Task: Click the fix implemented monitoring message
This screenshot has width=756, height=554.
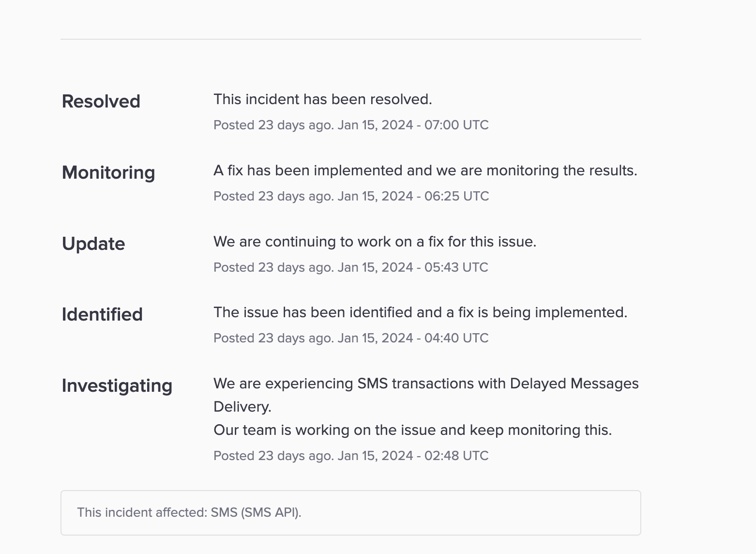Action: click(425, 170)
